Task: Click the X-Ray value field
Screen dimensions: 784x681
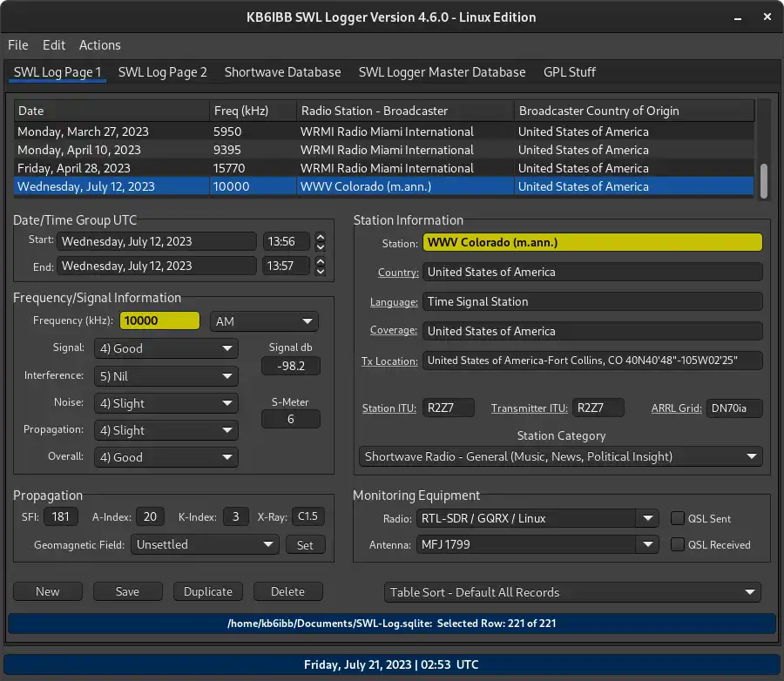Action: 308,516
